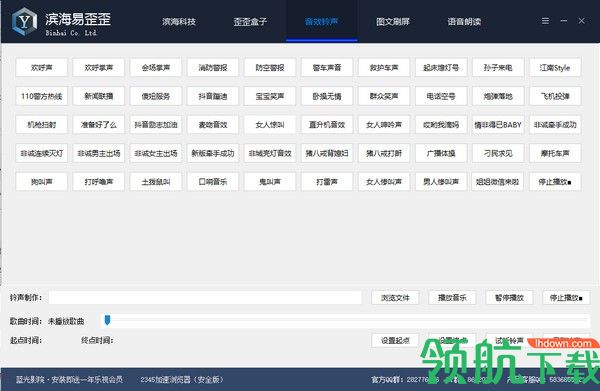Play the 电话空号 sound
Image resolution: width=600 pixels, height=391 pixels.
coord(441,96)
